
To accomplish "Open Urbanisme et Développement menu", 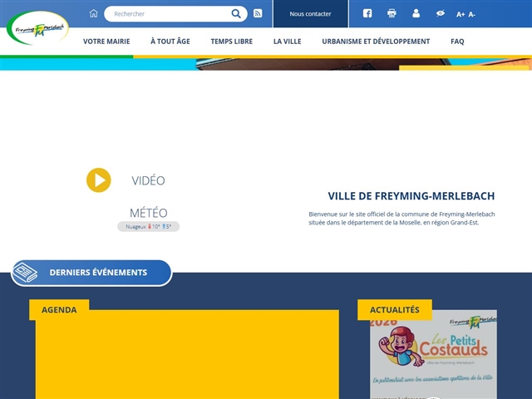I will click(376, 41).
